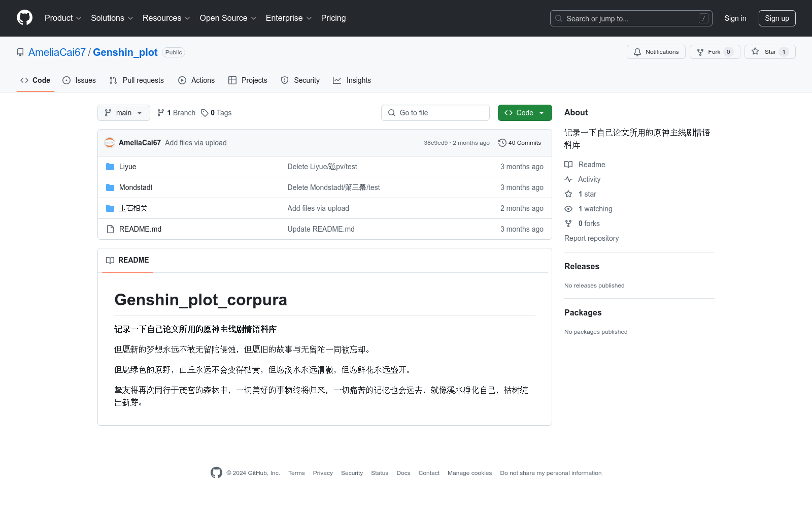
Task: Expand the Product menu
Action: coord(63,18)
